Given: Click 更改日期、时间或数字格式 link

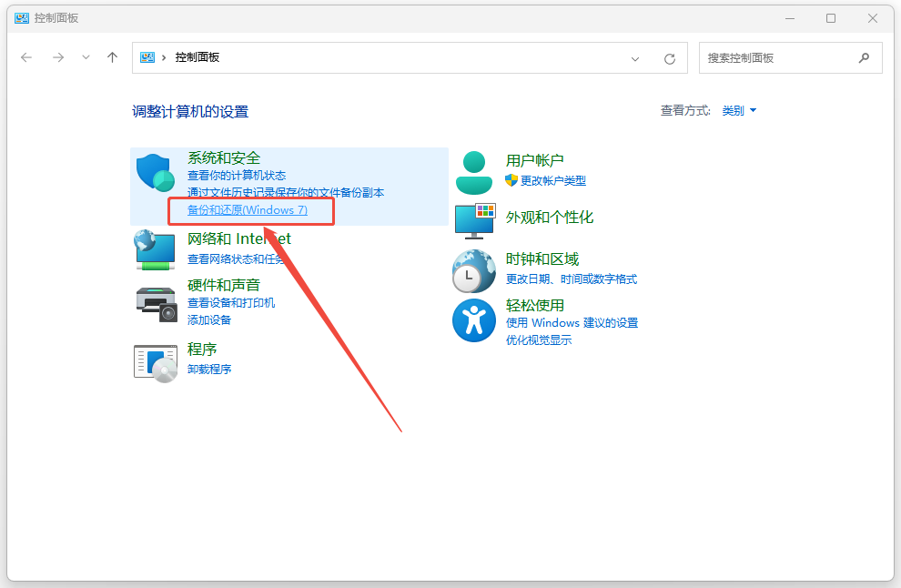Looking at the screenshot, I should tap(572, 279).
